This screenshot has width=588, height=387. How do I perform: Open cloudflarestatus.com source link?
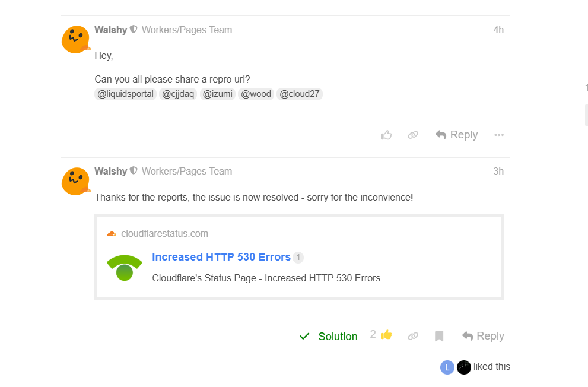(164, 233)
